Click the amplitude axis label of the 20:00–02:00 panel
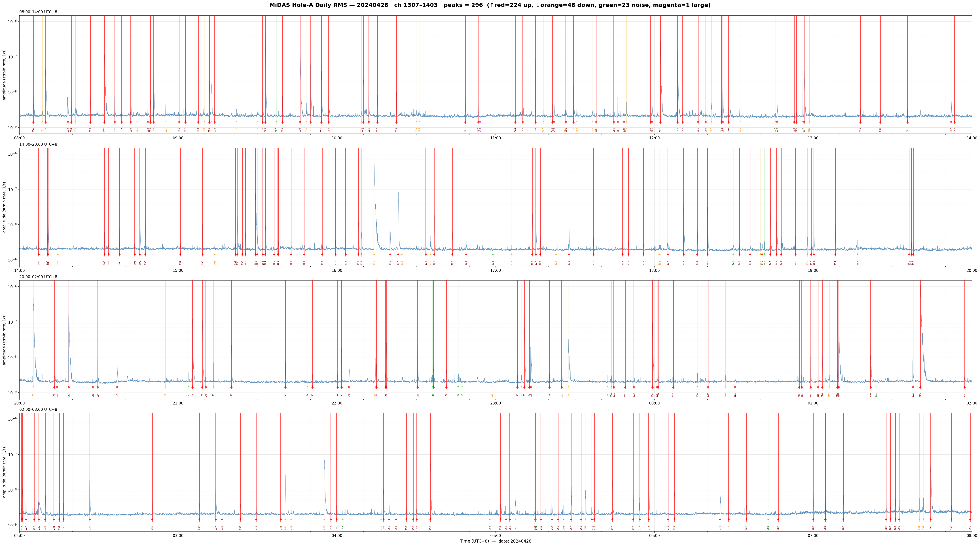This screenshot has height=546, width=980. pos(5,339)
